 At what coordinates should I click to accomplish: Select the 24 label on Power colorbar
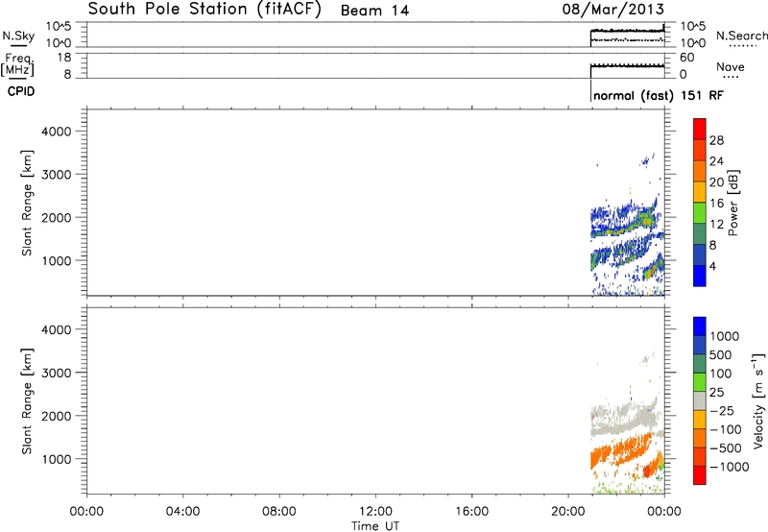tap(716, 161)
